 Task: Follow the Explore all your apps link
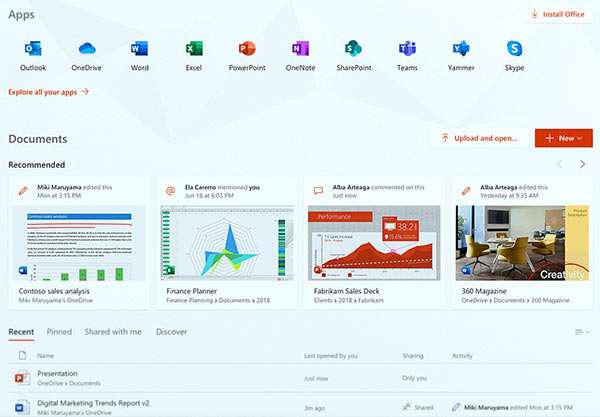[x=49, y=92]
